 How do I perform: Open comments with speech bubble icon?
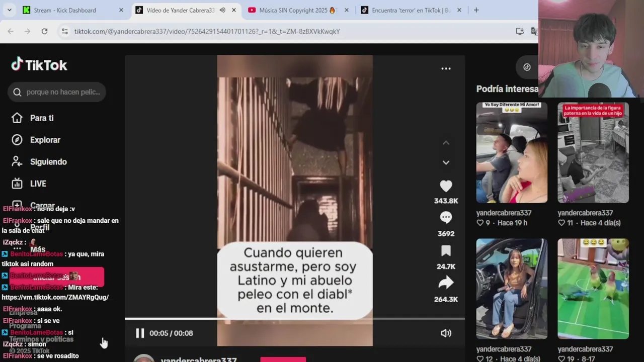pos(446,218)
